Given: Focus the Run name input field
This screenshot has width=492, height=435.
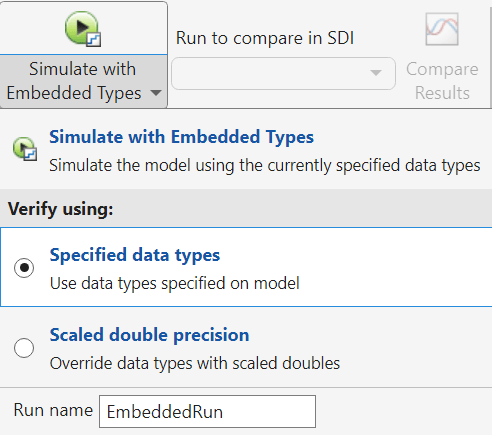Looking at the screenshot, I should 207,411.
